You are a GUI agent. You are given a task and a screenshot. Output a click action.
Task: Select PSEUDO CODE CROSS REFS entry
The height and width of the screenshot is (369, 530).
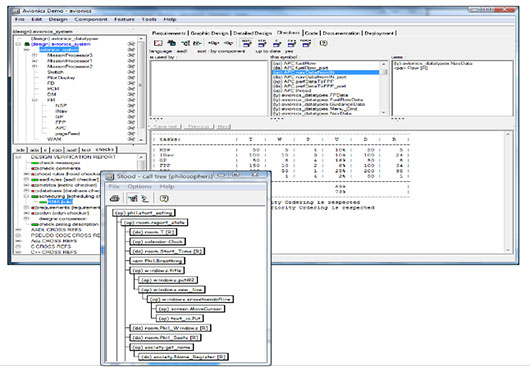[x=66, y=236]
